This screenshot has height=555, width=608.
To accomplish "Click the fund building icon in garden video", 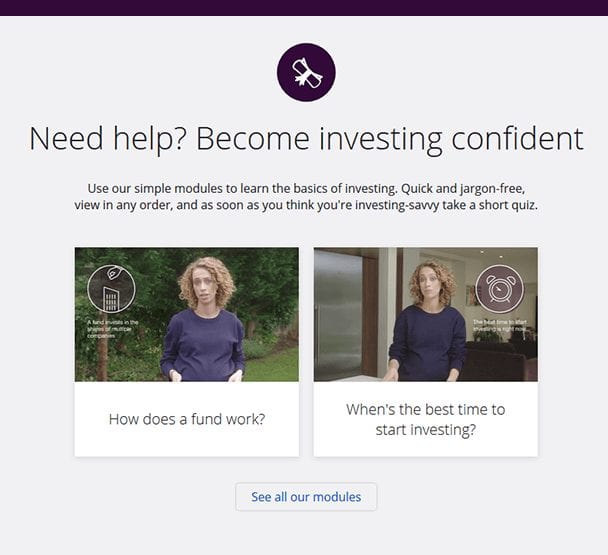I will click(x=111, y=299).
